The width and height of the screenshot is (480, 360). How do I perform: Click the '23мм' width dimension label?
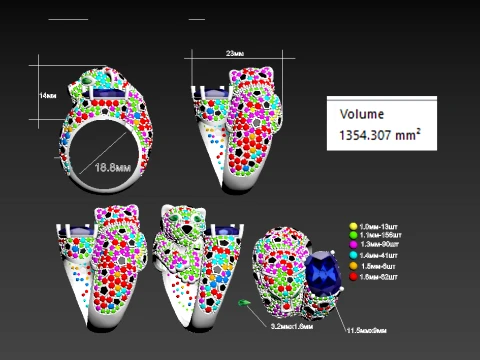235,53
